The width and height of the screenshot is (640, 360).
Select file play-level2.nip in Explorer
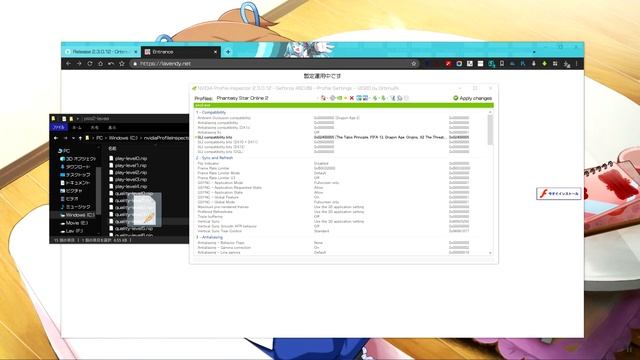(128, 173)
